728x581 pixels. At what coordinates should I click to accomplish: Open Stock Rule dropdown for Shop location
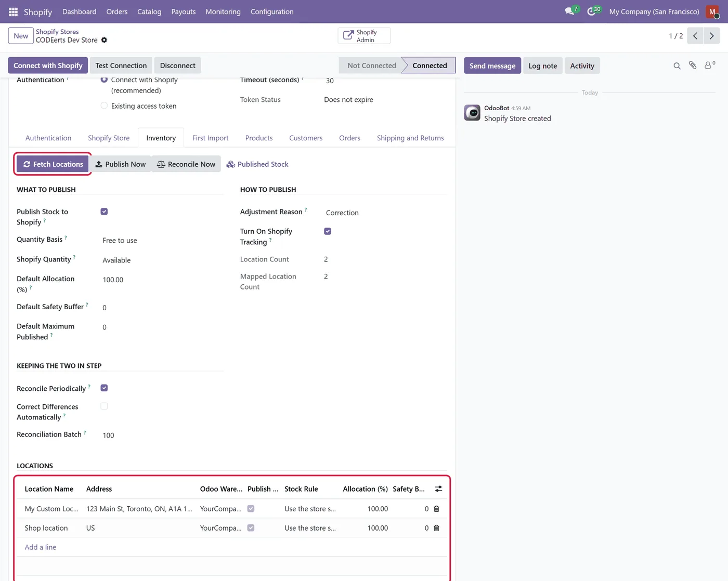click(310, 528)
